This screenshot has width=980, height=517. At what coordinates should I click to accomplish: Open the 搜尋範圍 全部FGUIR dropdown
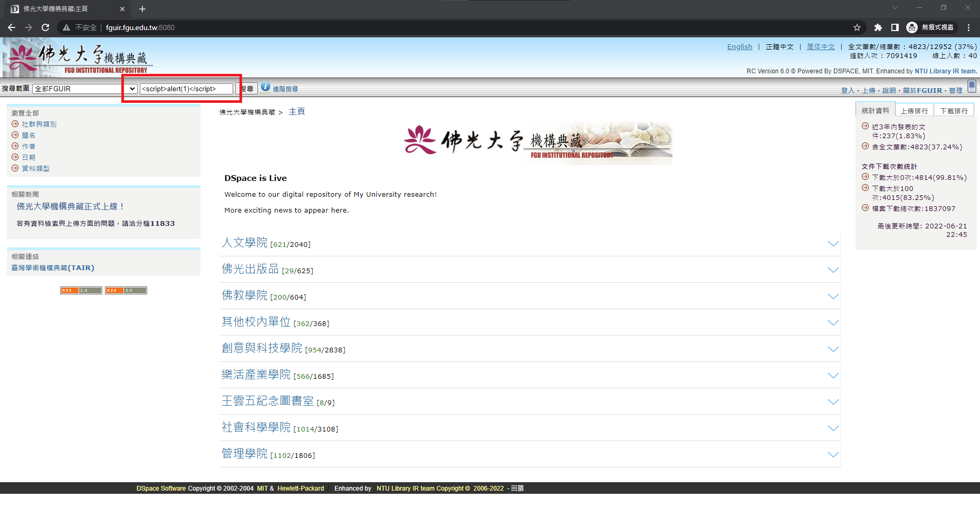[x=85, y=89]
